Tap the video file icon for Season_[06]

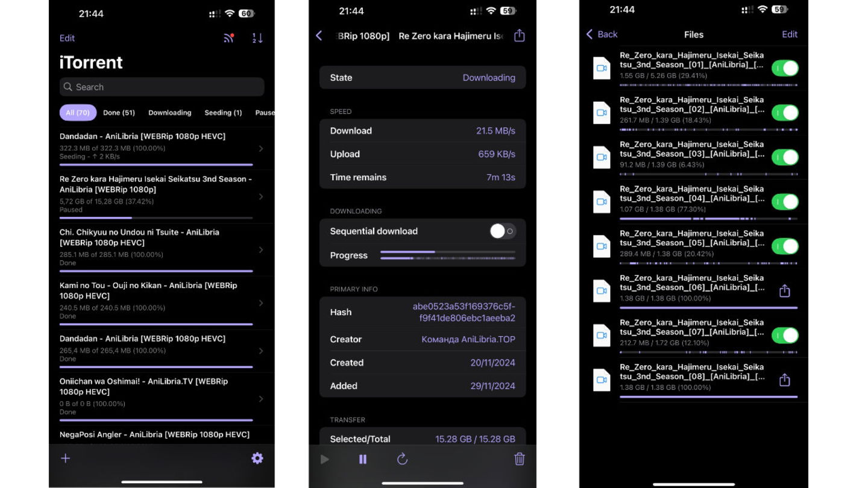click(x=602, y=291)
